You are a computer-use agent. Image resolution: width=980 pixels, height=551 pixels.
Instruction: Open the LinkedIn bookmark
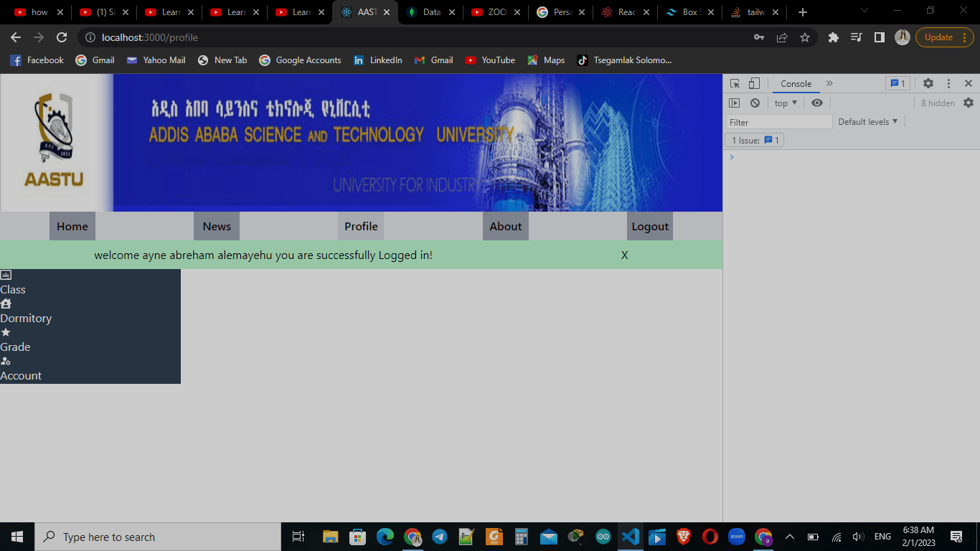pyautogui.click(x=377, y=60)
